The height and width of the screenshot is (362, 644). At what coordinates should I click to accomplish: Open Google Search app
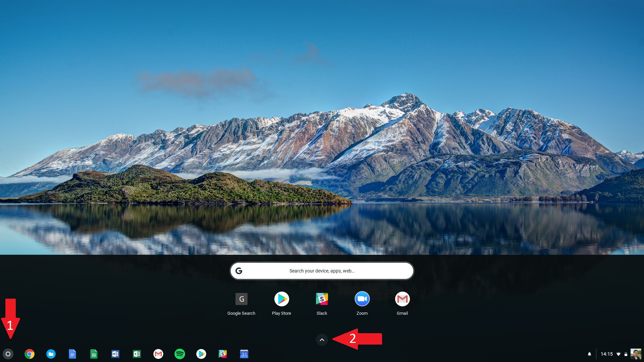point(241,299)
